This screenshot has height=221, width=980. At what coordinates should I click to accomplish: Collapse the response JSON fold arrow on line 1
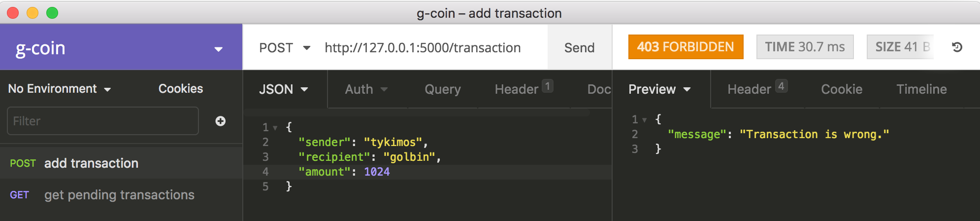644,120
